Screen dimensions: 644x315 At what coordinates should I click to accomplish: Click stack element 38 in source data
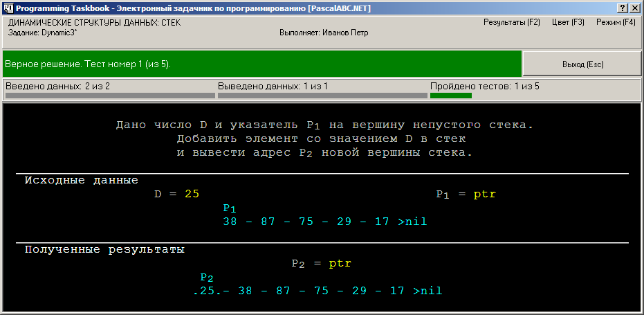230,222
